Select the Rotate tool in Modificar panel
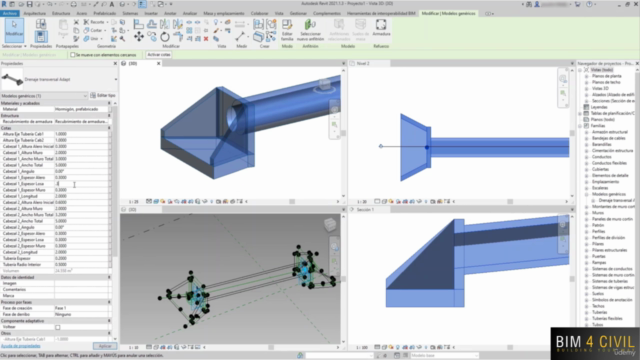 [x=164, y=37]
